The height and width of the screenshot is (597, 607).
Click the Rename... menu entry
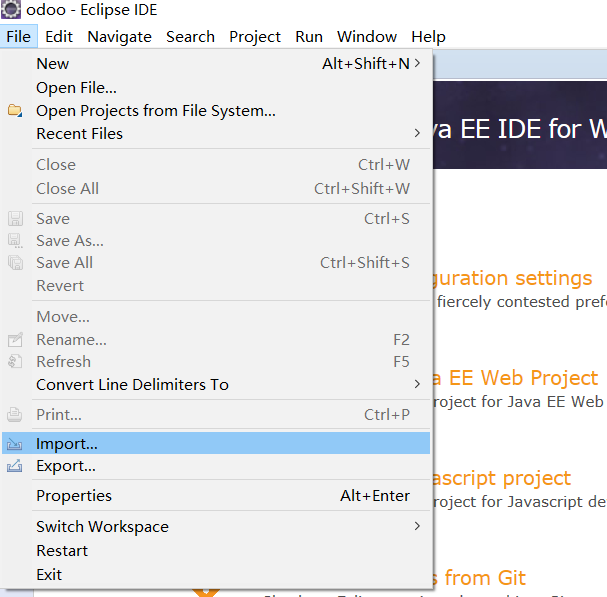click(x=216, y=340)
